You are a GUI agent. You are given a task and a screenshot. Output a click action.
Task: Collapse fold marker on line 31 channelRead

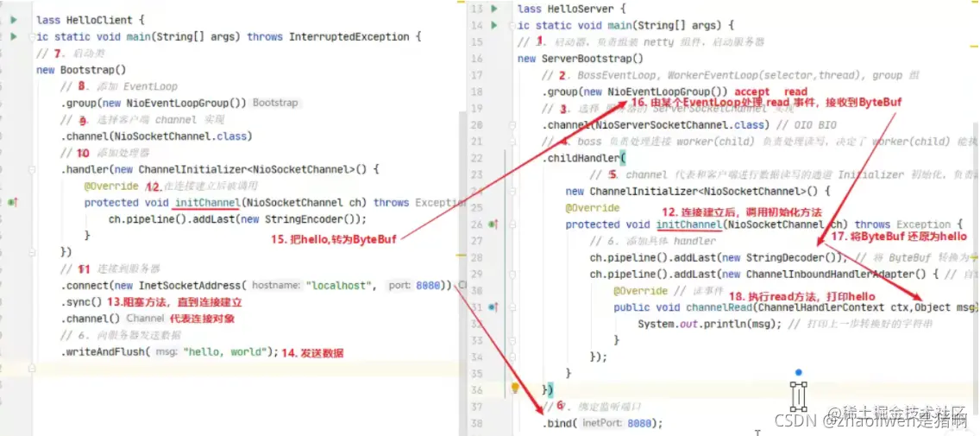click(x=512, y=307)
